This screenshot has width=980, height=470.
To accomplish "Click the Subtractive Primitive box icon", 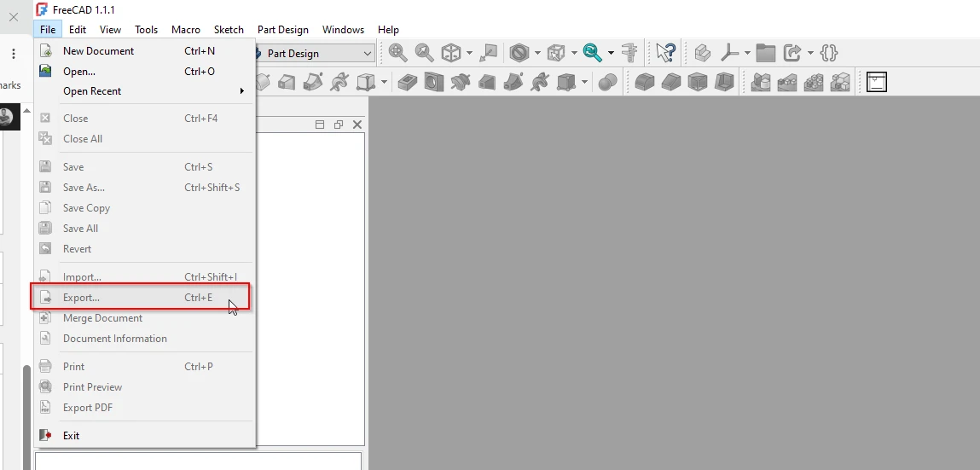I will [x=565, y=82].
